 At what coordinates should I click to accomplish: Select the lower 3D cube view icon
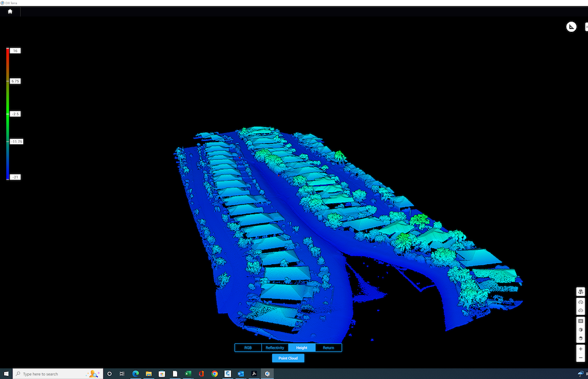pyautogui.click(x=581, y=339)
